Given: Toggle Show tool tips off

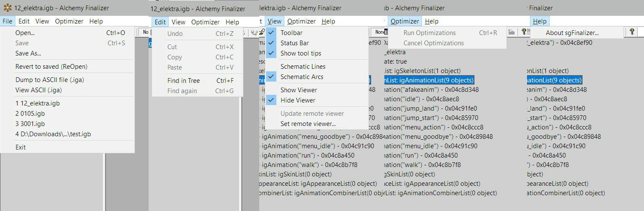Looking at the screenshot, I should 316,53.
